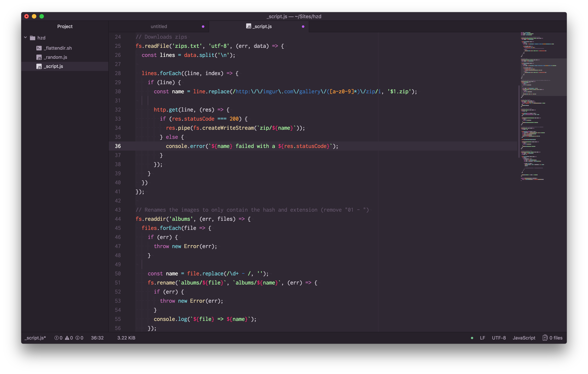Screen dimensions: 588x374
Task: Click the 'albums' string on line 44
Action: click(181, 219)
